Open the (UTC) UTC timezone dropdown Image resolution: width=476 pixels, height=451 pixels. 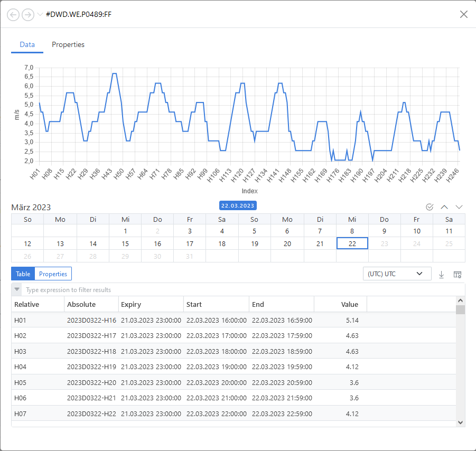pyautogui.click(x=396, y=274)
